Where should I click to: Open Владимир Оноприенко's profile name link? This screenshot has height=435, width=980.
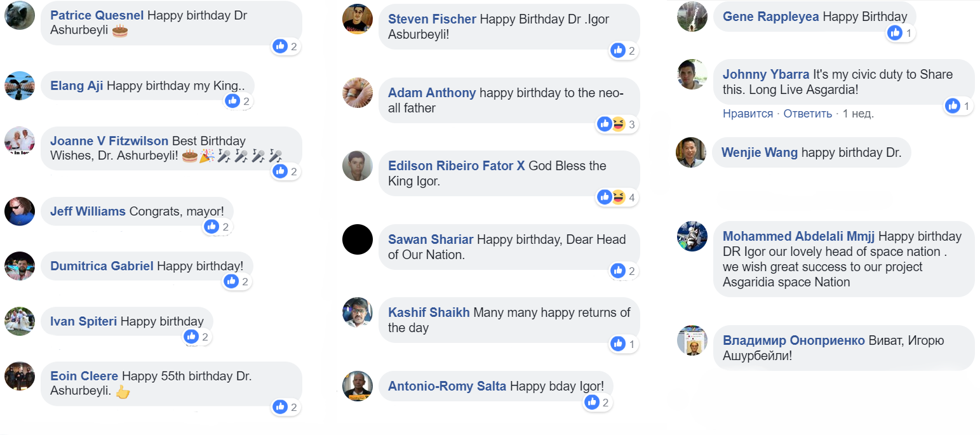(x=793, y=340)
